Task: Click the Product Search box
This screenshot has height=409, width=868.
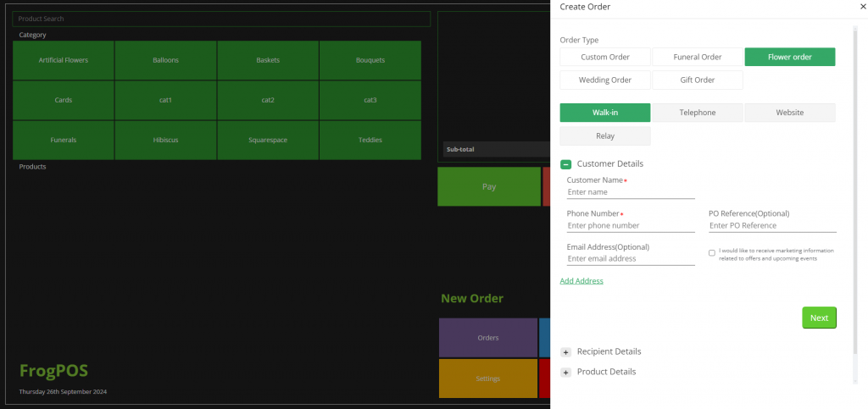Action: [x=221, y=19]
